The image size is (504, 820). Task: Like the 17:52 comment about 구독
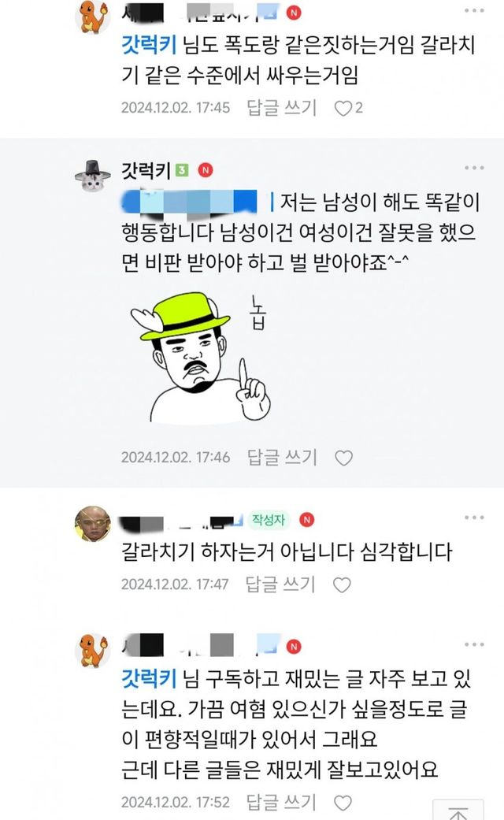(x=343, y=802)
